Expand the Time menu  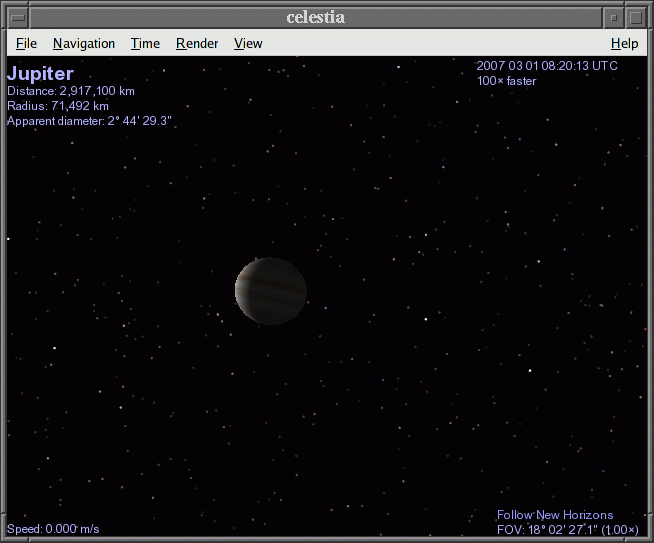click(145, 43)
